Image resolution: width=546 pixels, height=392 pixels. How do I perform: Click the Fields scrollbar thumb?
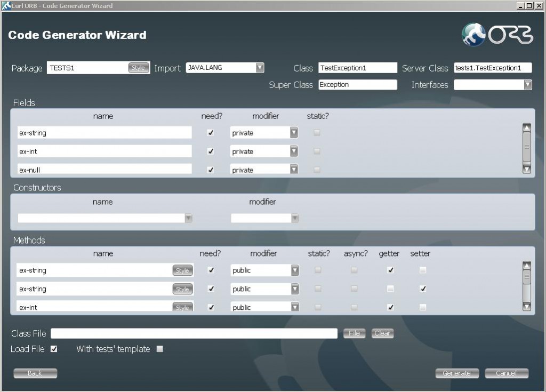click(527, 147)
